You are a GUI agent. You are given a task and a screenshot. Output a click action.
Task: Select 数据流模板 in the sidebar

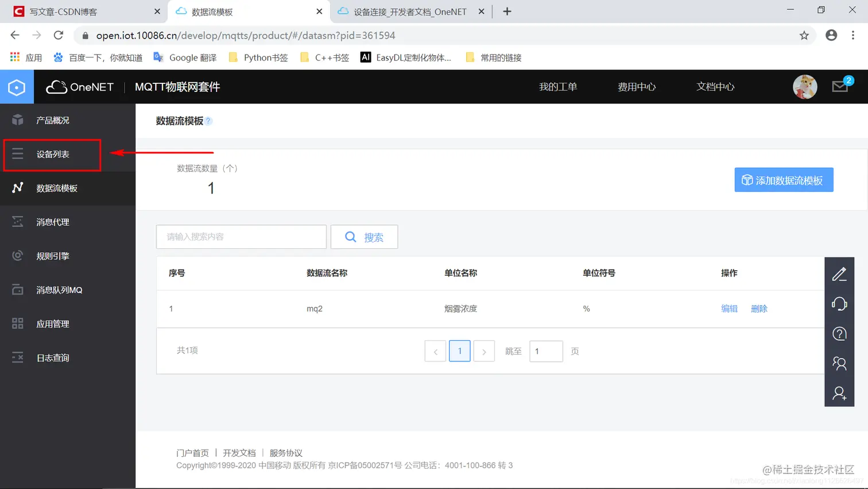[x=68, y=188]
